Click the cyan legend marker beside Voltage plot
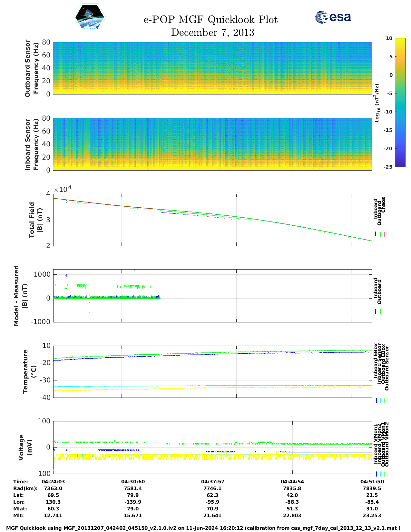 (x=380, y=474)
